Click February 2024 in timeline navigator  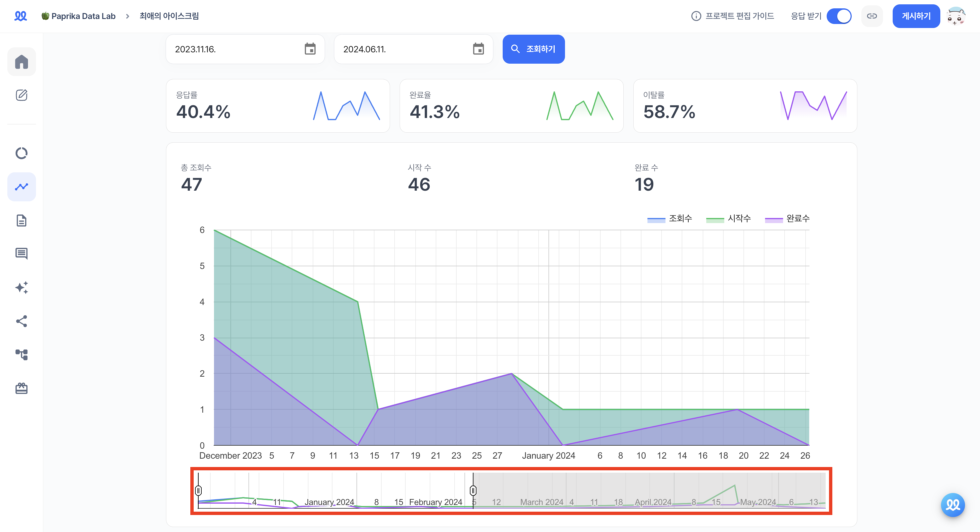(436, 502)
